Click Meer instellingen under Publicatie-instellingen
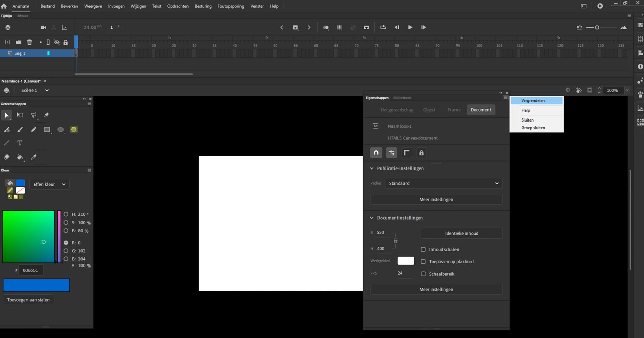 [436, 199]
